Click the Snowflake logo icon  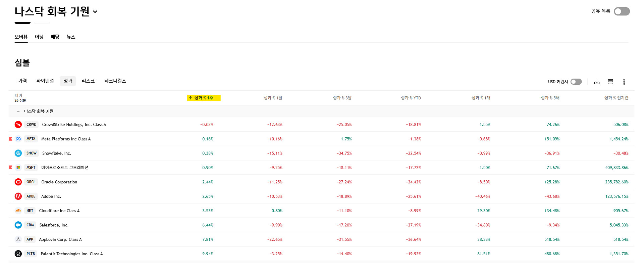point(18,153)
